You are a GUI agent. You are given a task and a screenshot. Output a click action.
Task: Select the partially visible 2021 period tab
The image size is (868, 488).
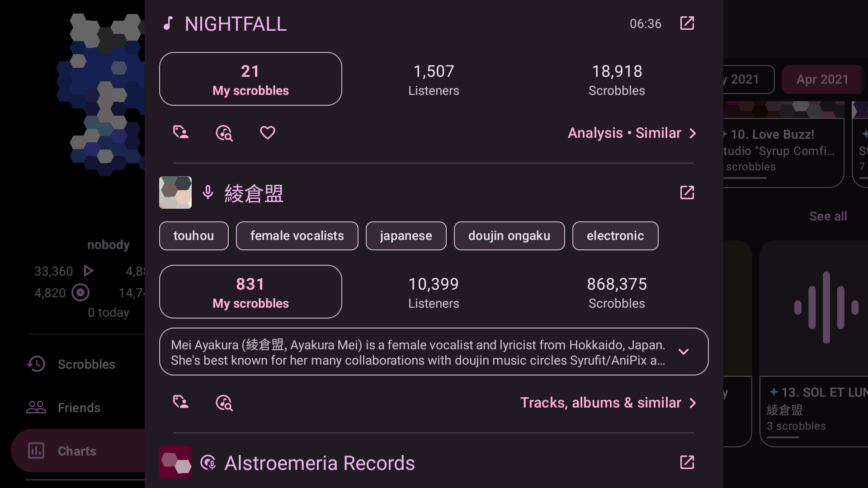pos(748,80)
